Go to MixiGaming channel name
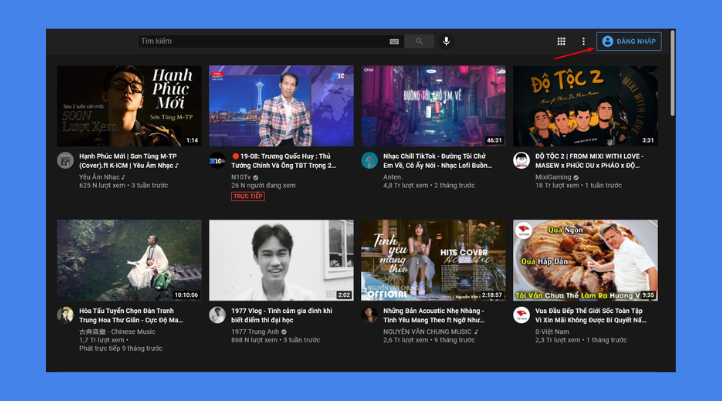This screenshot has height=401, width=722. [x=553, y=177]
